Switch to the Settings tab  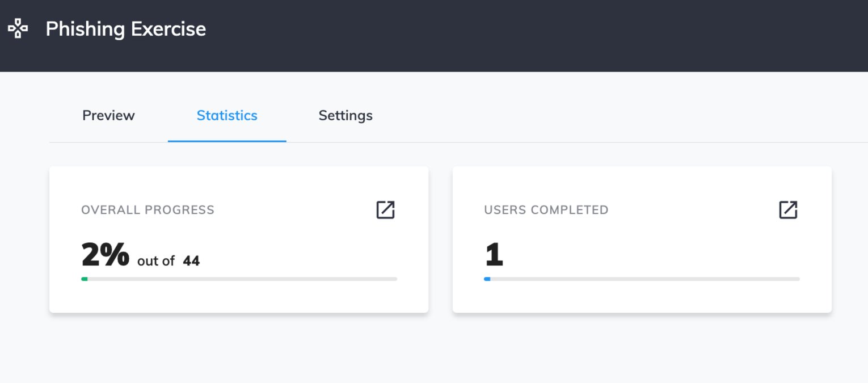(345, 115)
